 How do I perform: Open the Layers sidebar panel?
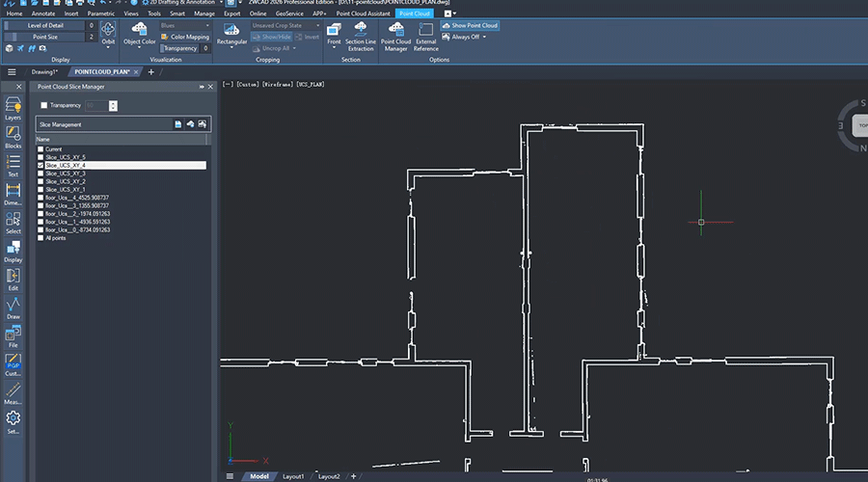pos(13,109)
